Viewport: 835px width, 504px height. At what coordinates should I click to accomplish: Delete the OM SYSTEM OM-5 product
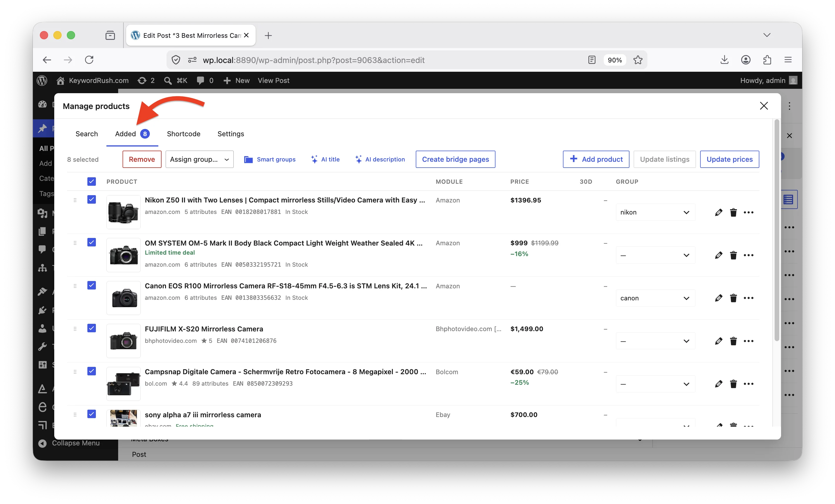(733, 255)
